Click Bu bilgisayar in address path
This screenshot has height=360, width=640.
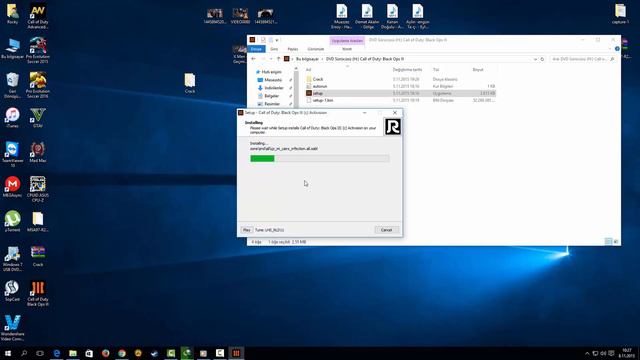(x=307, y=59)
